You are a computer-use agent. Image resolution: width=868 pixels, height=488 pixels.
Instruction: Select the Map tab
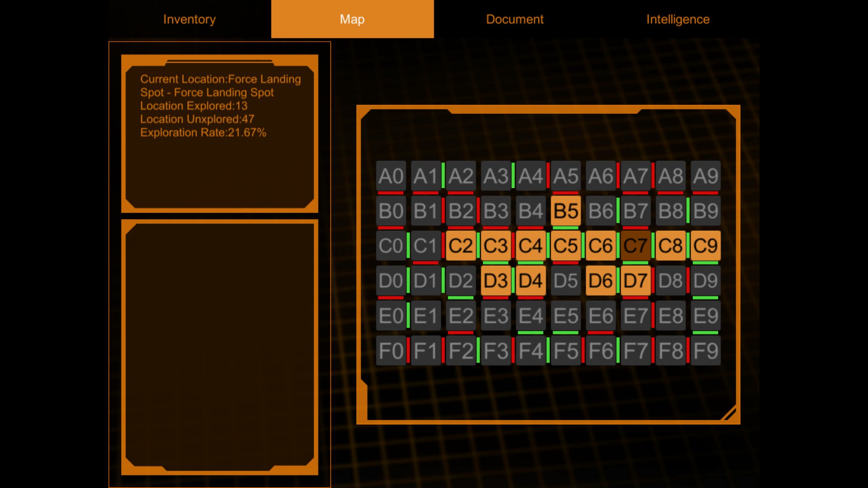(352, 19)
